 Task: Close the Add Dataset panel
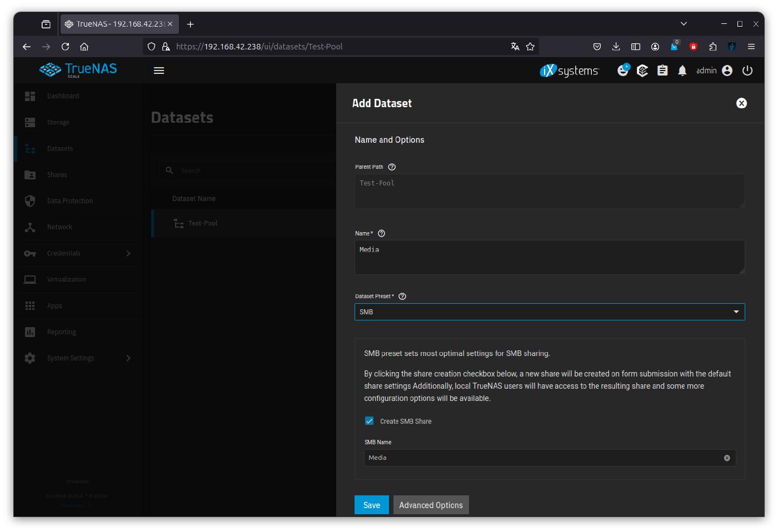pyautogui.click(x=741, y=103)
